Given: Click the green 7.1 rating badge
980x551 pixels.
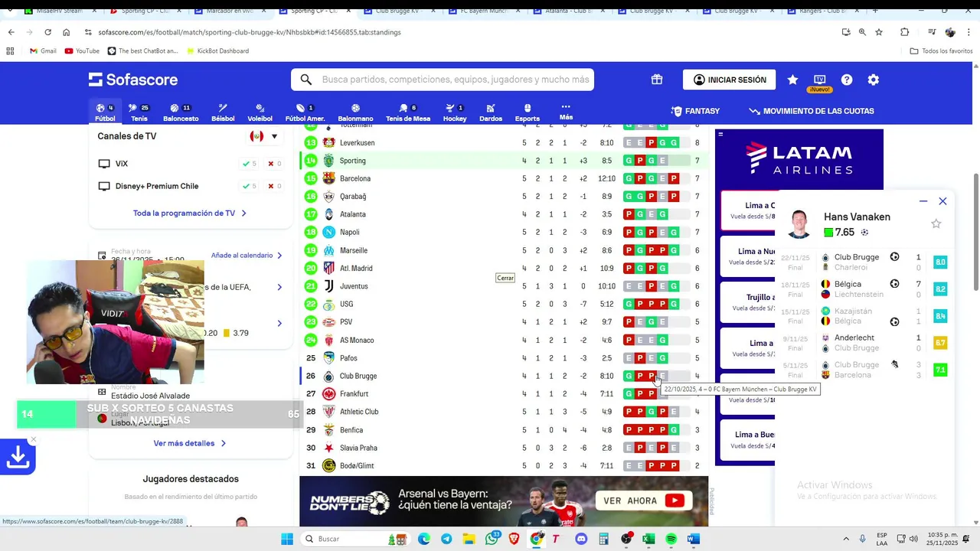Looking at the screenshot, I should pyautogui.click(x=940, y=370).
